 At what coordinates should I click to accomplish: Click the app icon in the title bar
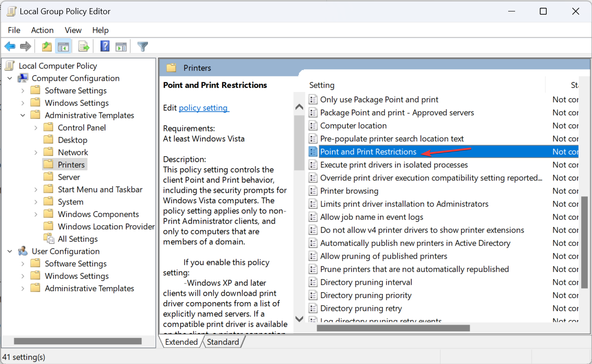(11, 11)
